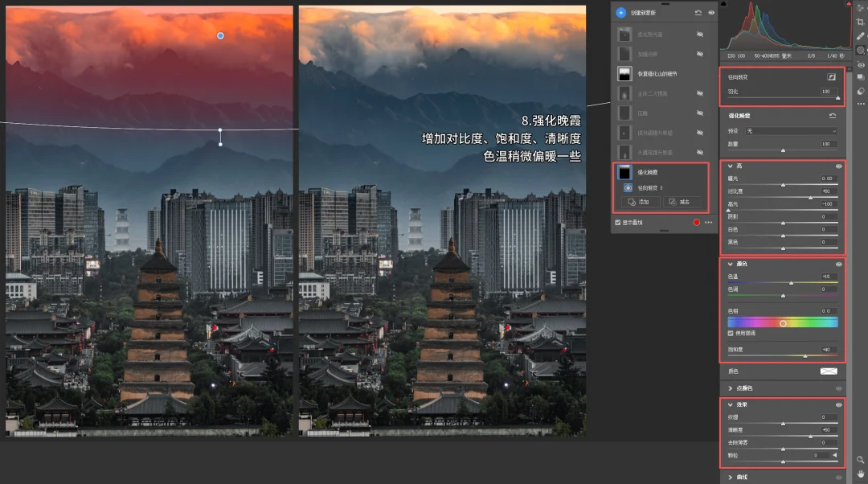
Task: Select the Zoom magnifier tool
Action: 860,460
